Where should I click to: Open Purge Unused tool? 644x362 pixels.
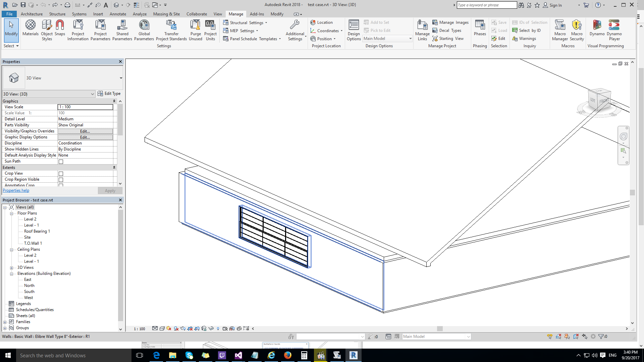(196, 30)
